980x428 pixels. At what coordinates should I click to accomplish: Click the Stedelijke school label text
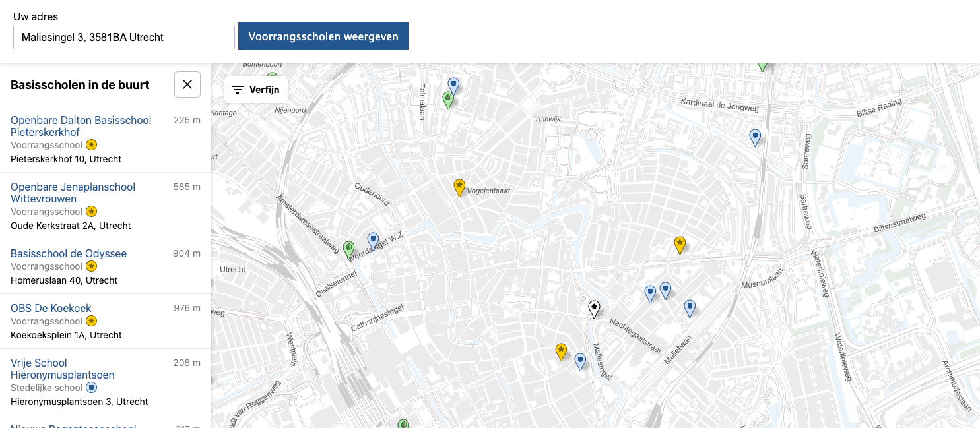(x=46, y=388)
